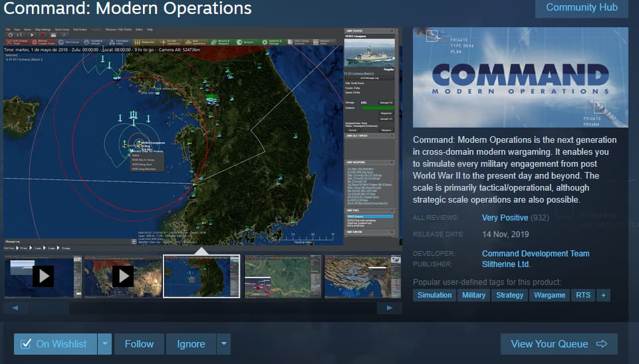
Task: Click the 'DEVELOPER:' label
Action: pos(434,254)
